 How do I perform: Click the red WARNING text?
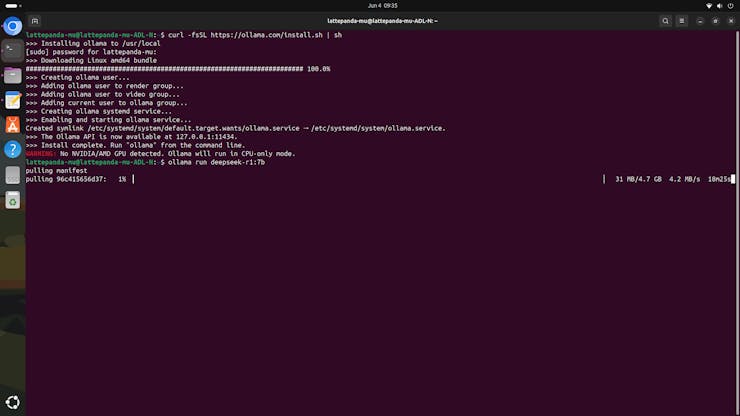[41, 153]
